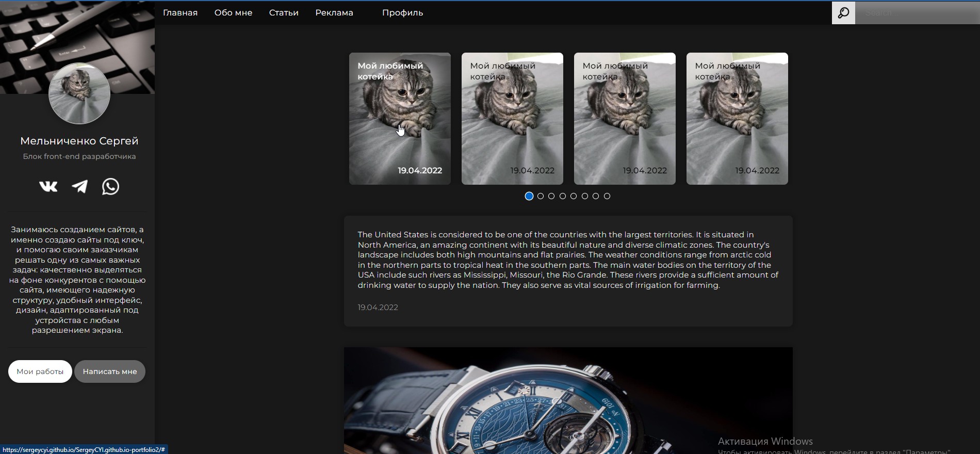Image resolution: width=980 pixels, height=454 pixels.
Task: Open the Telegram contact icon
Action: [x=79, y=186]
